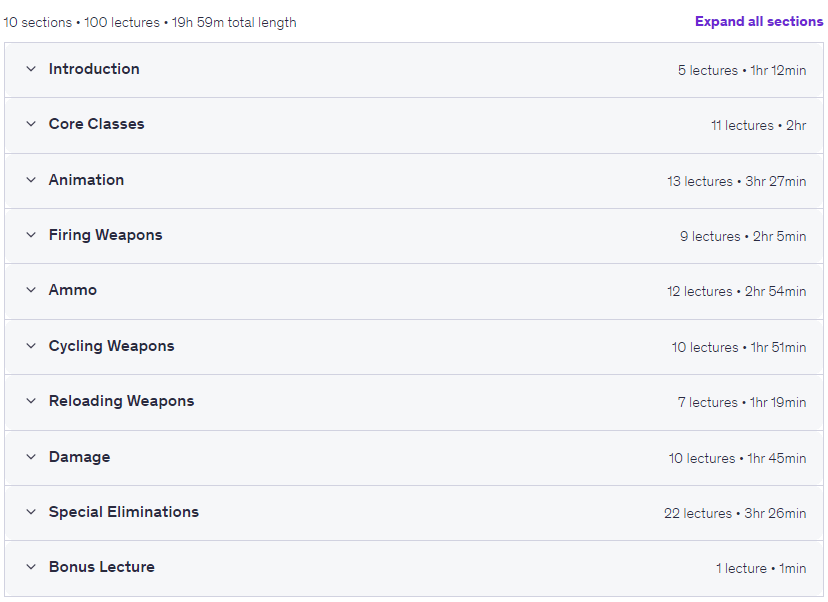Open the Cycling Weapons section title
Viewport: 828px width, 602px height.
(x=111, y=346)
